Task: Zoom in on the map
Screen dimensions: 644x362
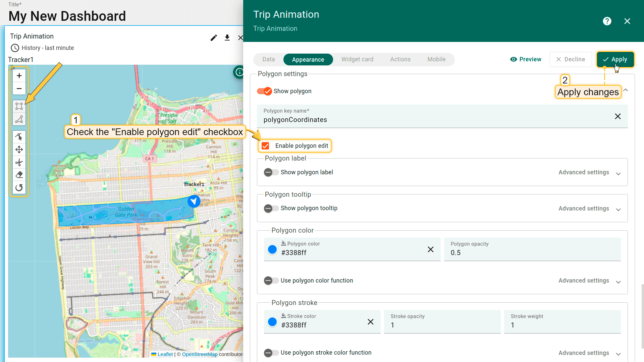Action: [19, 76]
